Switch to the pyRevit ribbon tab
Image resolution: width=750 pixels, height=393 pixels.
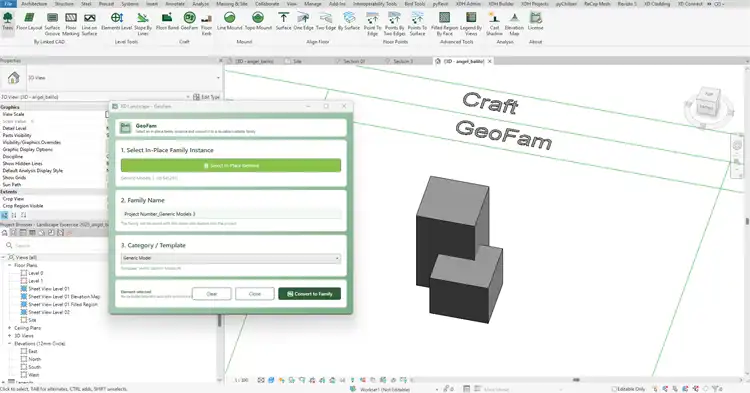(x=441, y=4)
